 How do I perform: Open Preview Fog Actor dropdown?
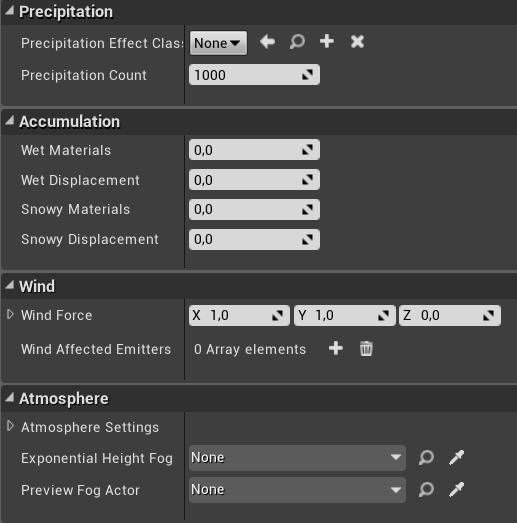click(297, 490)
